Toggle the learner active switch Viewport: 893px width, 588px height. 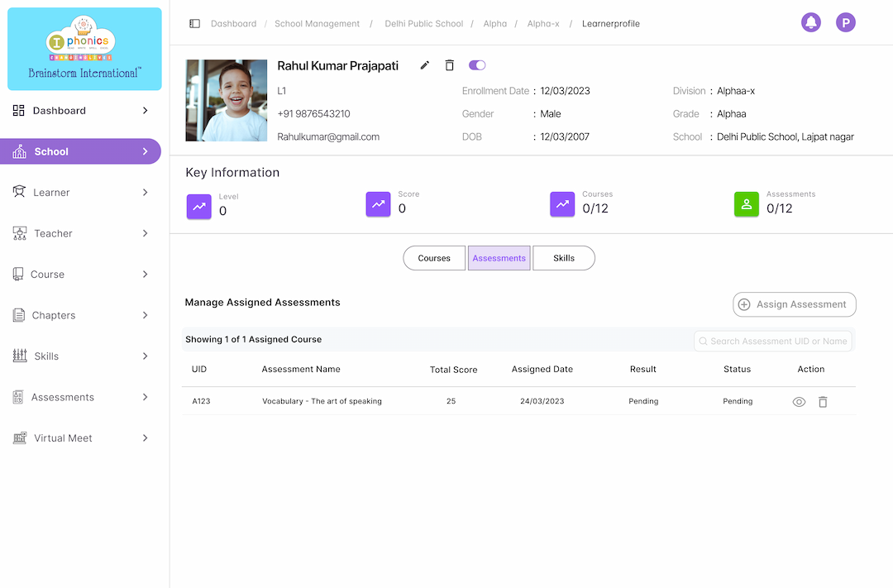(x=477, y=65)
